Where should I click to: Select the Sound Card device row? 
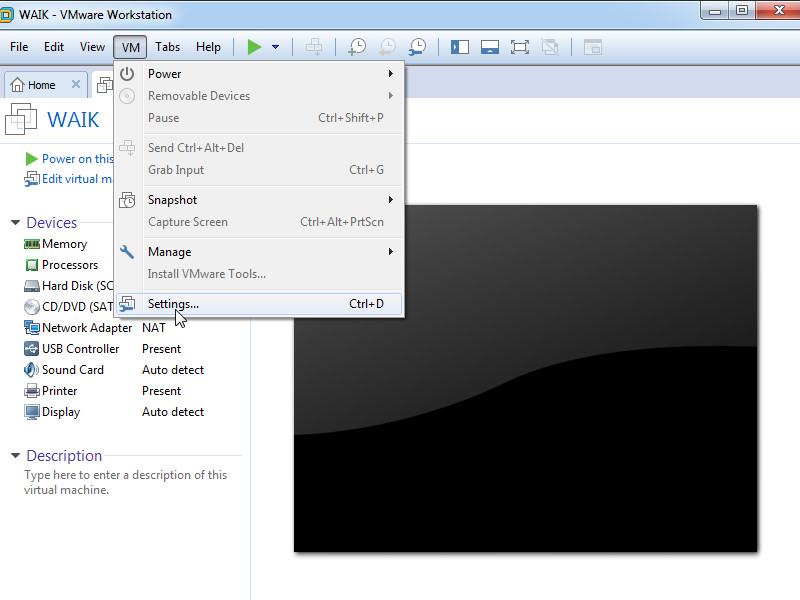[x=114, y=370]
